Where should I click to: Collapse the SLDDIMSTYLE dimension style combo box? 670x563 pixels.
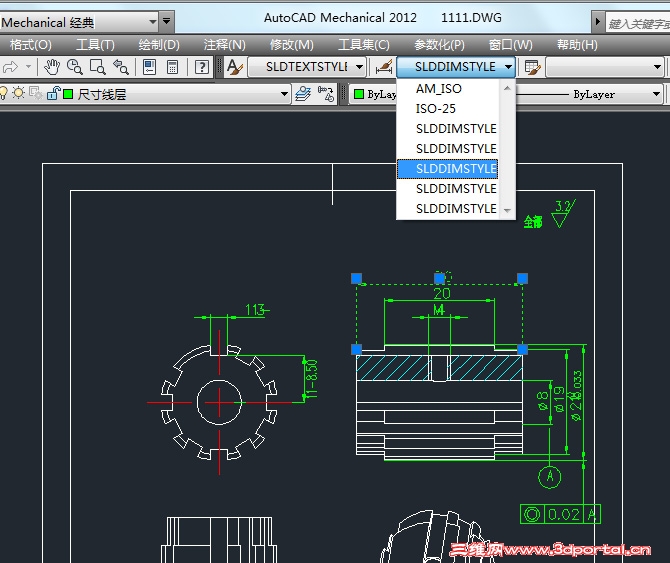[508, 67]
